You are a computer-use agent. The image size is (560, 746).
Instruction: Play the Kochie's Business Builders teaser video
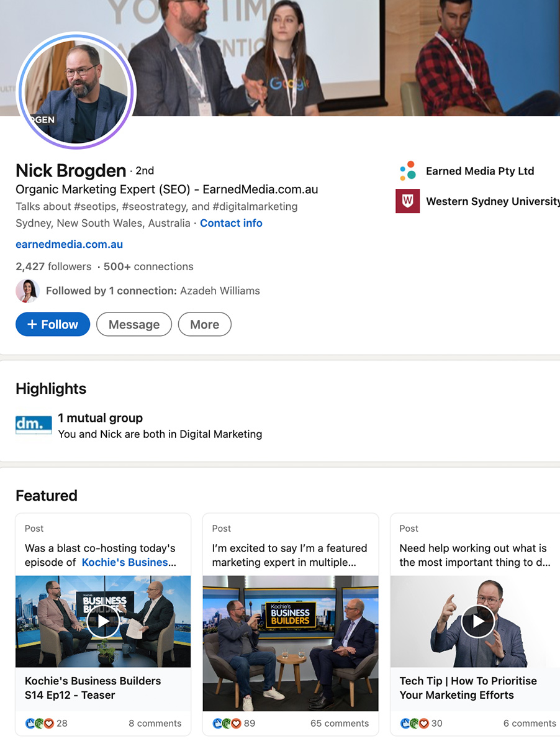point(103,621)
